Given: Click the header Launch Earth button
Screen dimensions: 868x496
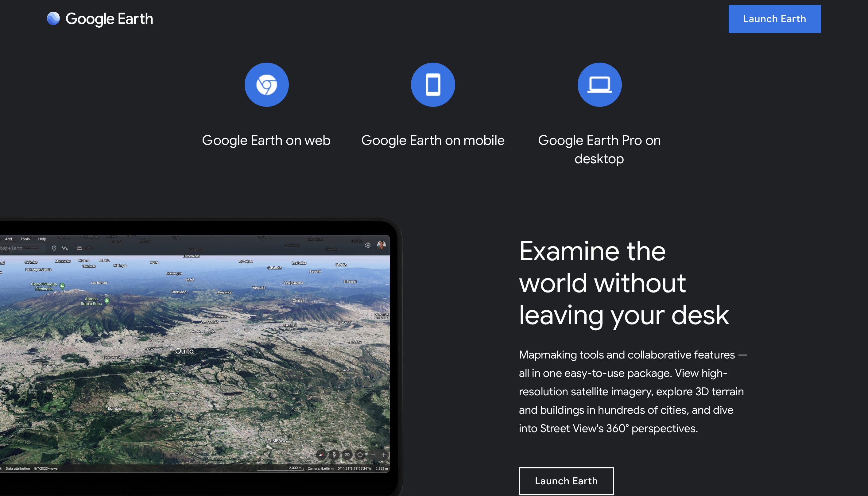Looking at the screenshot, I should 774,19.
